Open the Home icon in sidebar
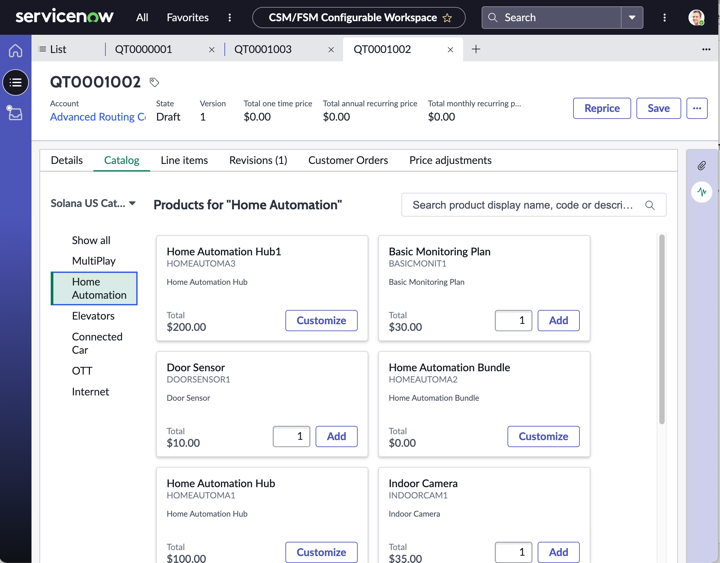This screenshot has width=720, height=563. [x=16, y=51]
